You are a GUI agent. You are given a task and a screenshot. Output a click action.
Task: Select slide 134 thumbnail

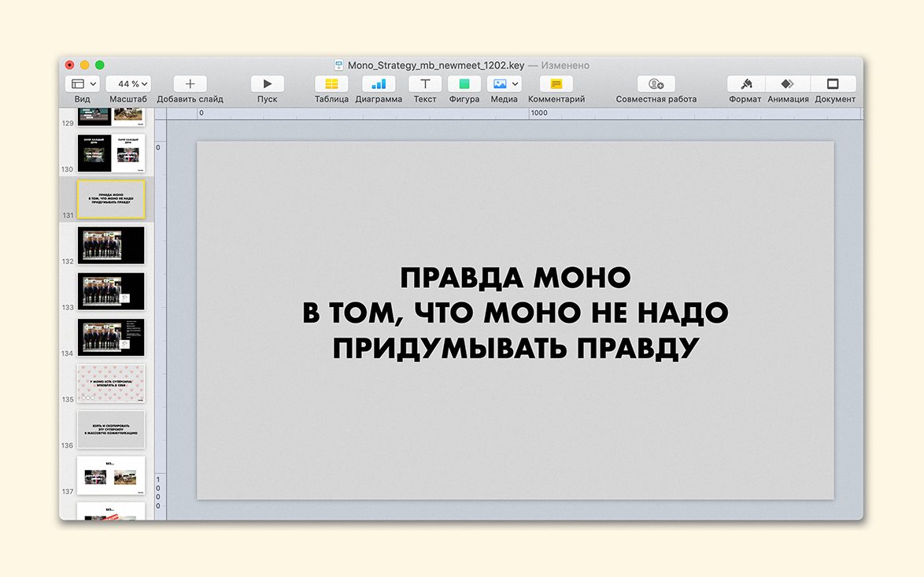coord(111,337)
